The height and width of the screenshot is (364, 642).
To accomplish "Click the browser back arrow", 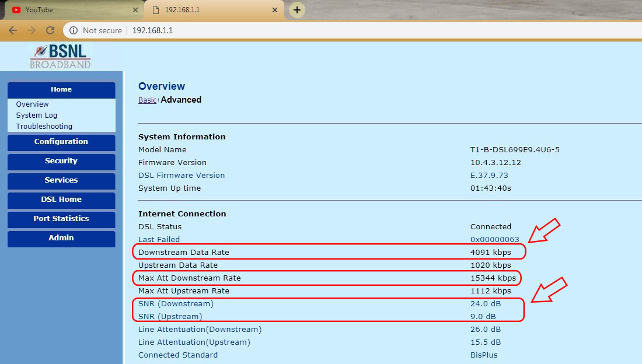I will 12,30.
